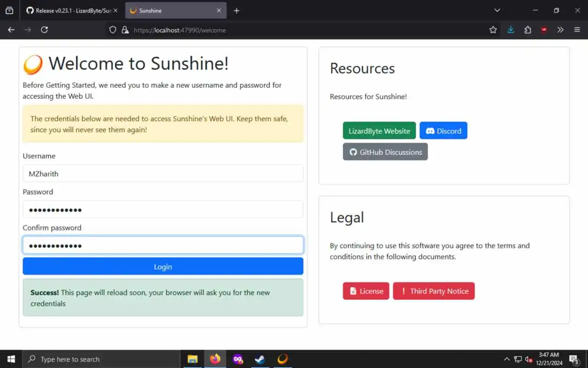Screen dimensions: 588x368
Task: Close the GitHub Release tab
Action: pyautogui.click(x=115, y=10)
